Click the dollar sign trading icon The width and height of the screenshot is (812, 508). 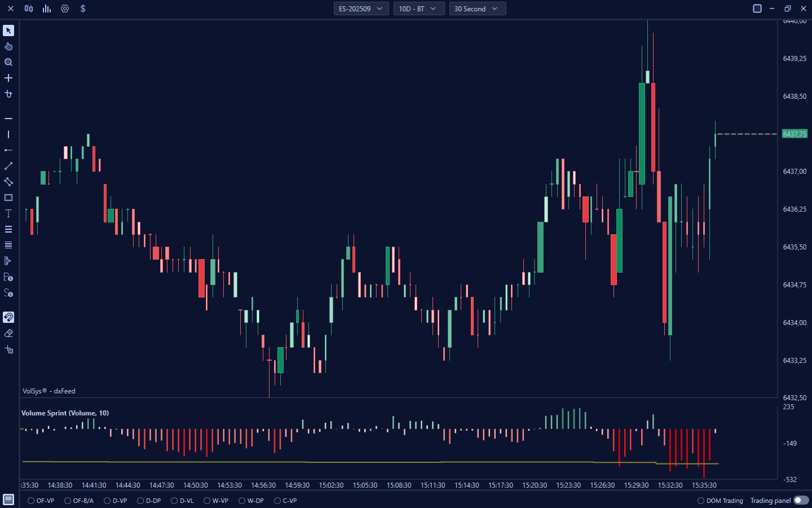(x=83, y=8)
